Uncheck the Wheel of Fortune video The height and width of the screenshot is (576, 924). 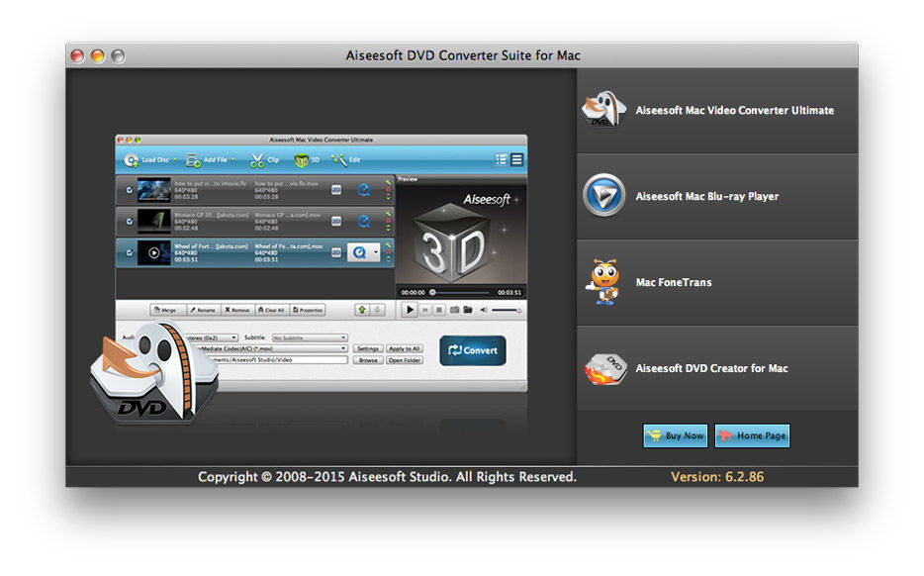[130, 252]
